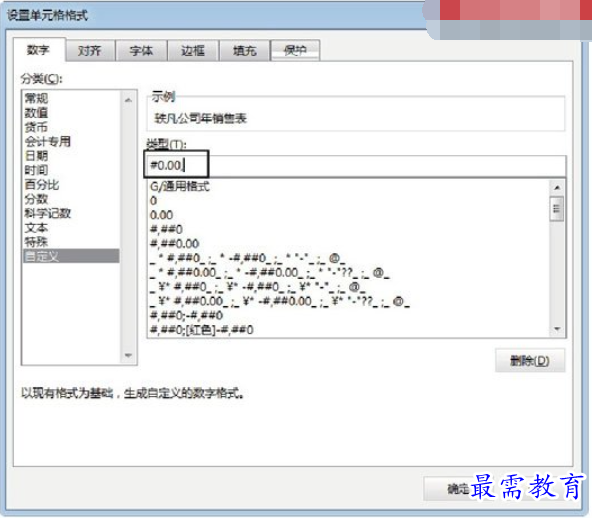Click the type list scrollbar thumb
The image size is (592, 518).
(x=557, y=208)
